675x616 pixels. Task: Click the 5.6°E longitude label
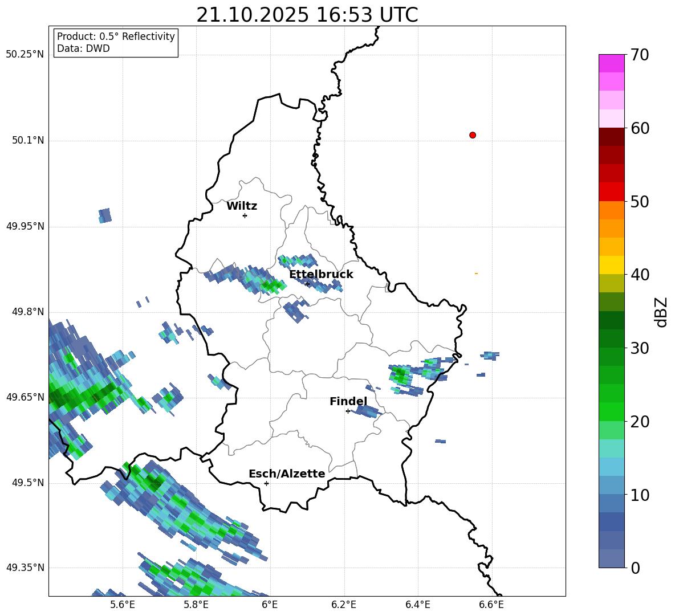point(123,605)
